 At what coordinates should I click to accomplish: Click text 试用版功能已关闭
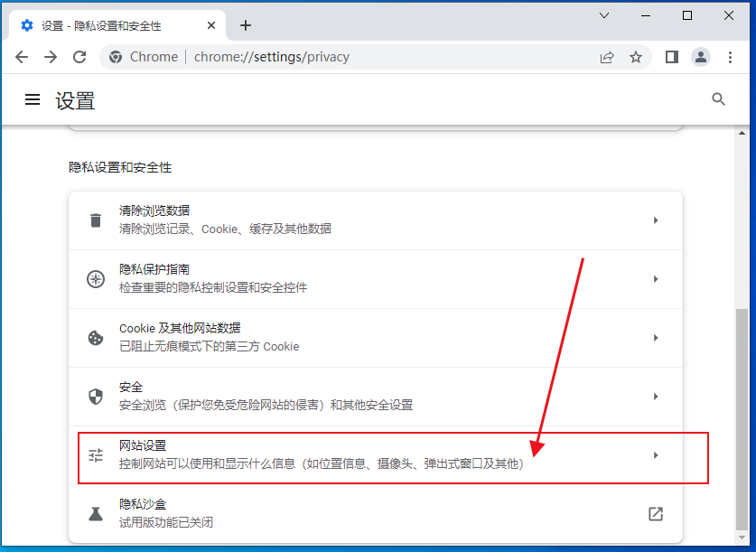[x=166, y=522]
